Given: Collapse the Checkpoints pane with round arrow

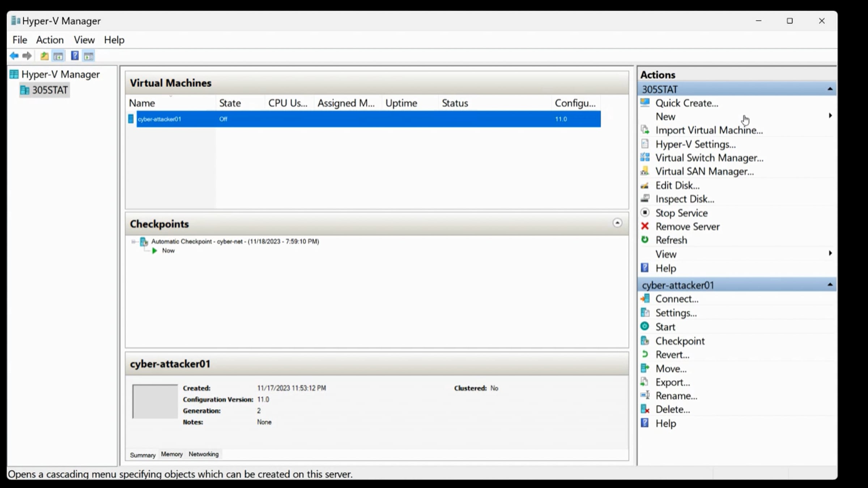Looking at the screenshot, I should pos(617,223).
